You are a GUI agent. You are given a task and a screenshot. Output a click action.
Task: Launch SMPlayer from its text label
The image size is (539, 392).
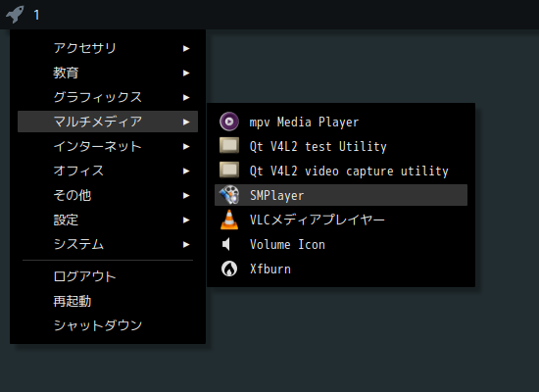276,196
